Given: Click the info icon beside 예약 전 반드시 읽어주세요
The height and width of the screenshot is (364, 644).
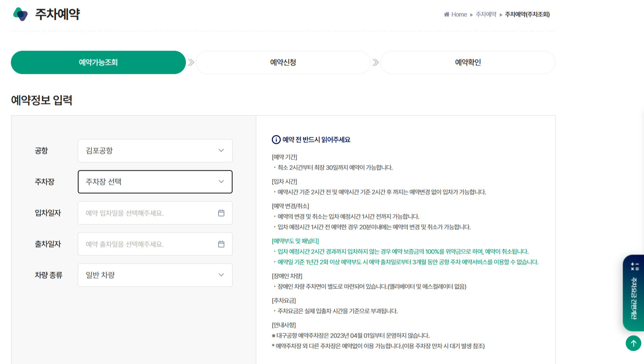Looking at the screenshot, I should pyautogui.click(x=276, y=140).
